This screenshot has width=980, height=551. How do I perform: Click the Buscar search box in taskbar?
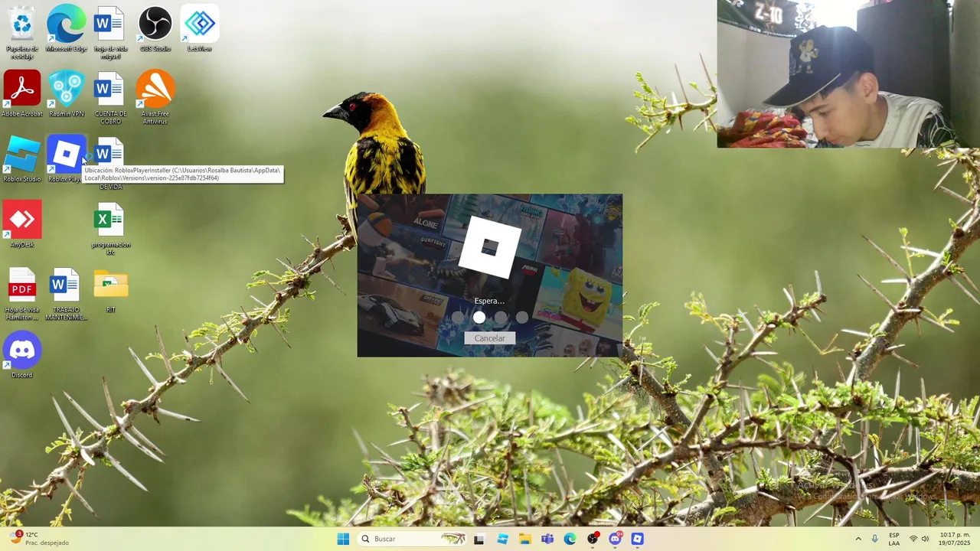click(413, 539)
